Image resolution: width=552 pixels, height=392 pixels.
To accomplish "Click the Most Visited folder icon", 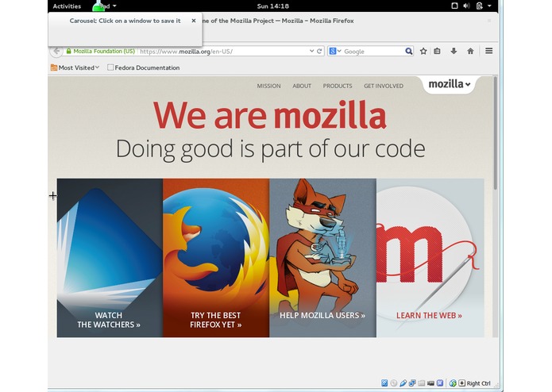I will [x=54, y=67].
